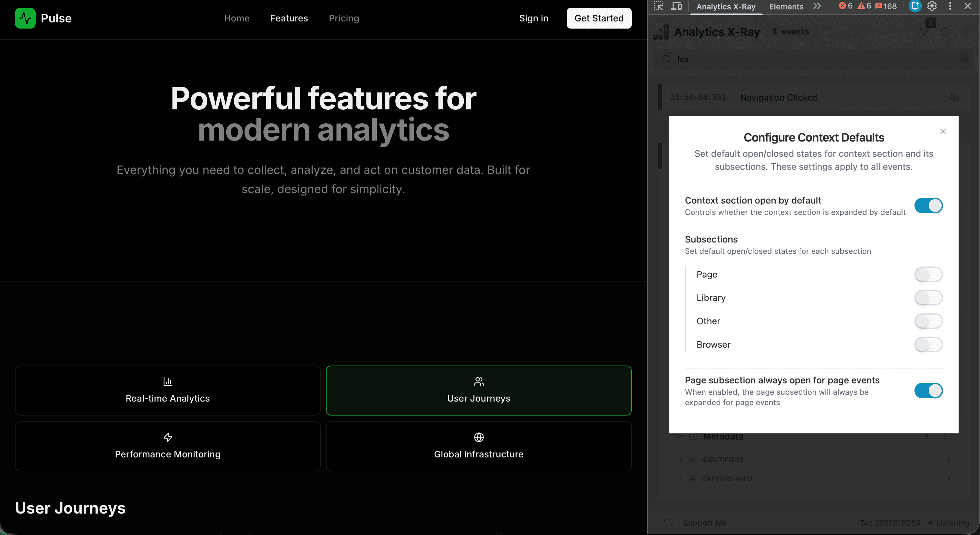Clear the search query with the x icon

coord(965,59)
